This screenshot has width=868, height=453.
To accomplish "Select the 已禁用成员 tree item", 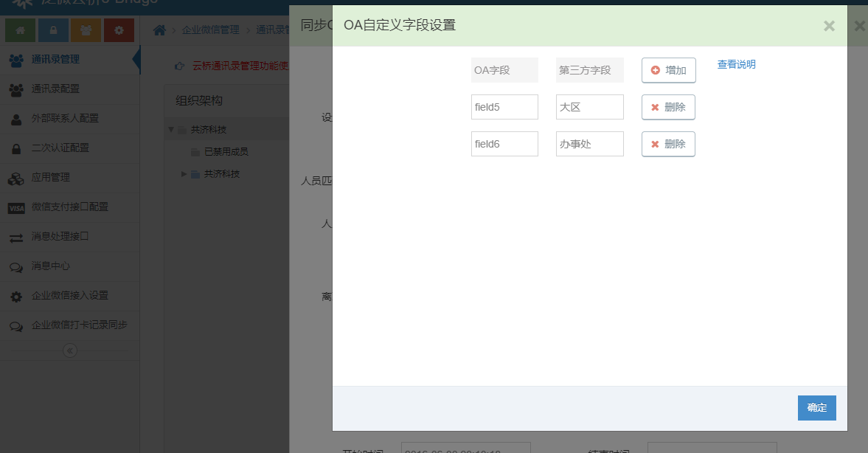I will pos(226,152).
